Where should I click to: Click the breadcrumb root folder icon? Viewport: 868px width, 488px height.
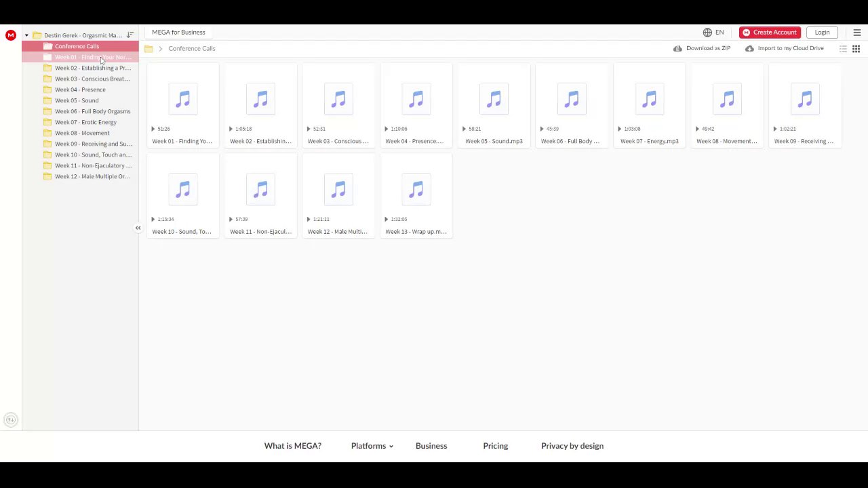[x=149, y=49]
